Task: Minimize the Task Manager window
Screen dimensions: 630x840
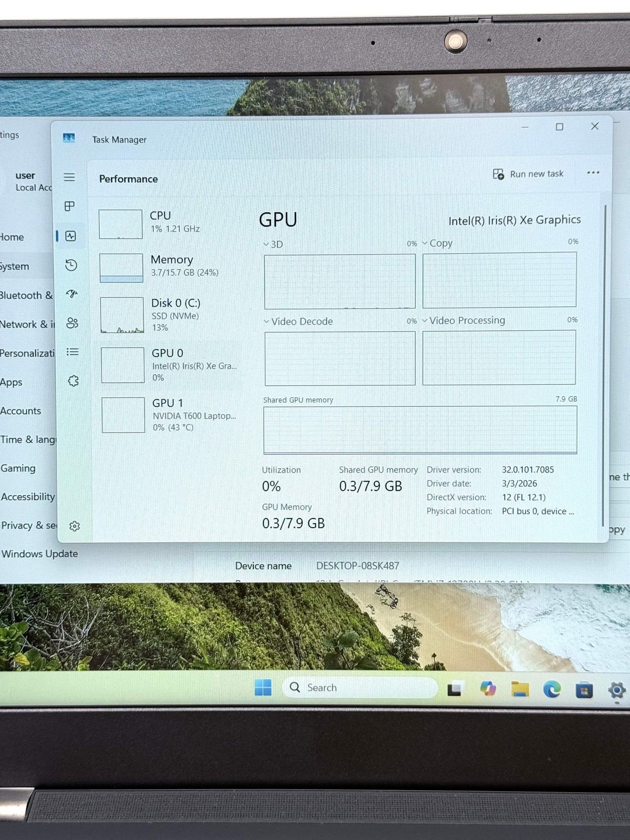Action: tap(524, 127)
